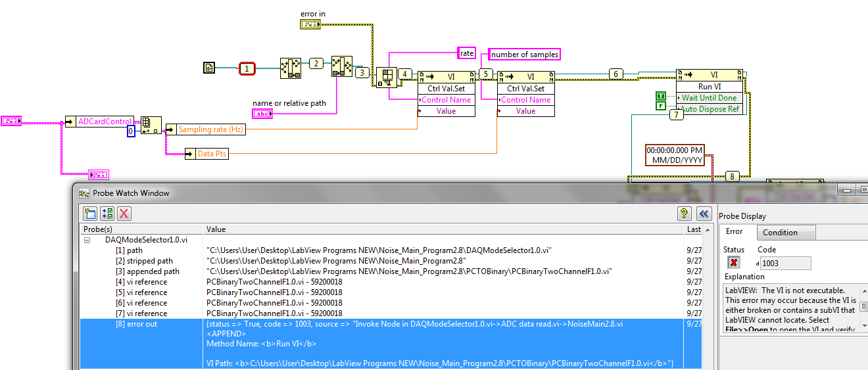
Task: Click Value input on first Ctrl Val.Set node
Action: (446, 111)
